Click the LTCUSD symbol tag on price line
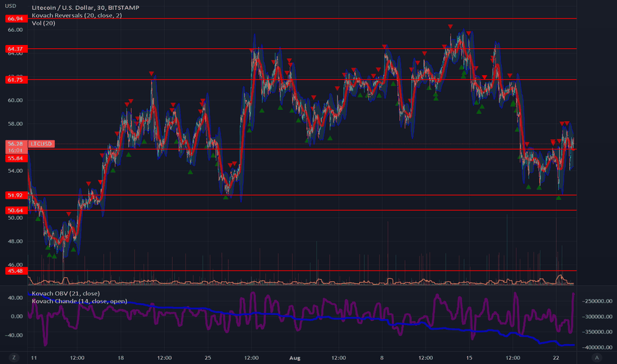This screenshot has width=617, height=364. click(x=41, y=144)
